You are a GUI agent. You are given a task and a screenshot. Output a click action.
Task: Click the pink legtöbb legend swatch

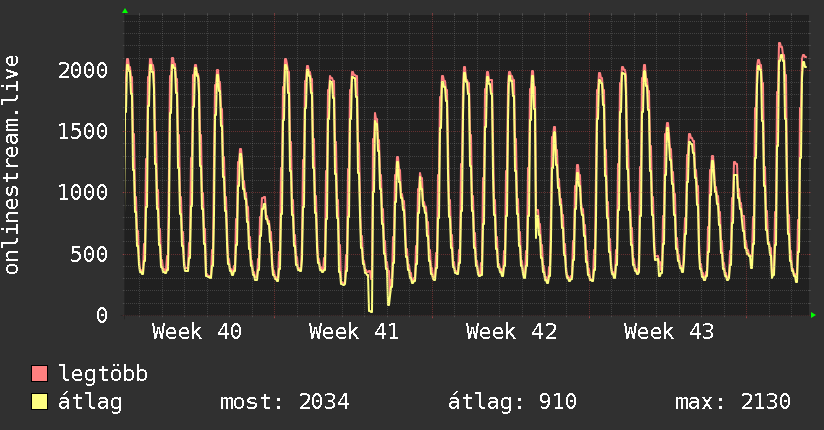click(x=39, y=373)
